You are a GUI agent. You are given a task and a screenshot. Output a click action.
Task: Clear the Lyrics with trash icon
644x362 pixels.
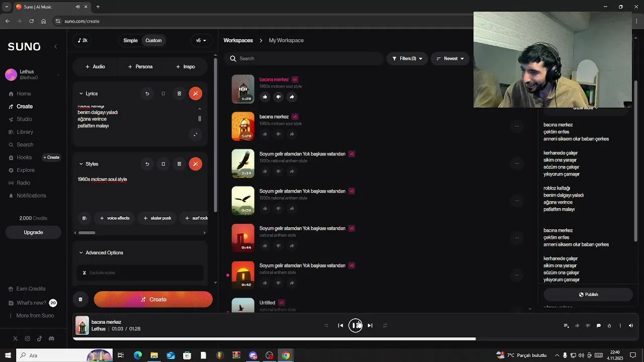click(179, 94)
